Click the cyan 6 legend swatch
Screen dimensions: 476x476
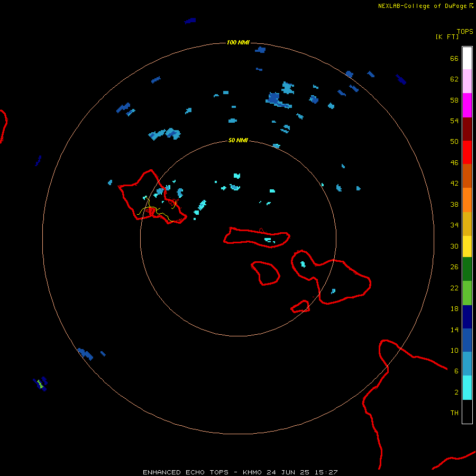pos(467,388)
